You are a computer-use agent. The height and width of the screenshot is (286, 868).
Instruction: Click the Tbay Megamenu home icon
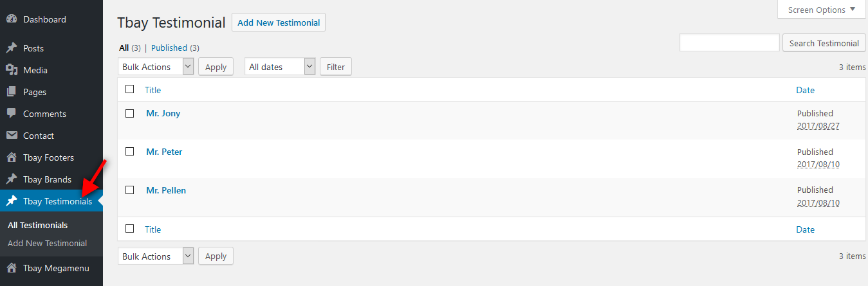point(11,268)
